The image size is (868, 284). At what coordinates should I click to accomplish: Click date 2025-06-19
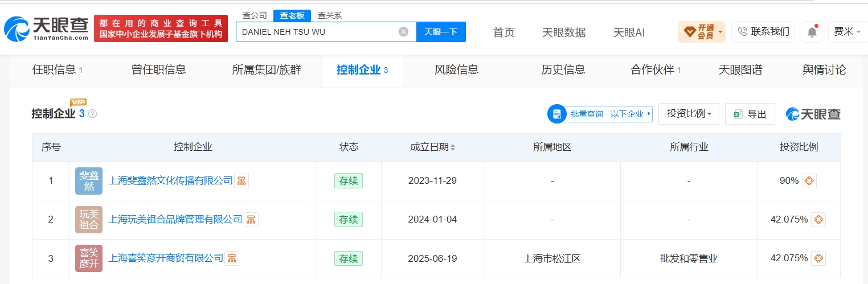(432, 258)
